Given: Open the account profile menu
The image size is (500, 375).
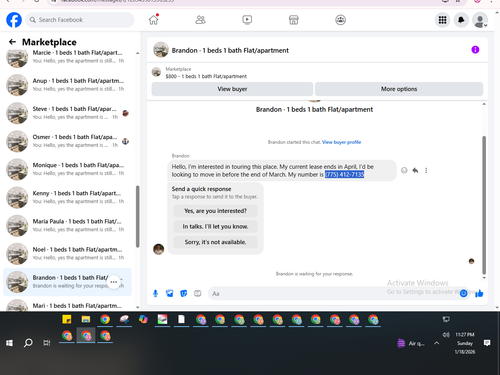Looking at the screenshot, I should pos(480,20).
